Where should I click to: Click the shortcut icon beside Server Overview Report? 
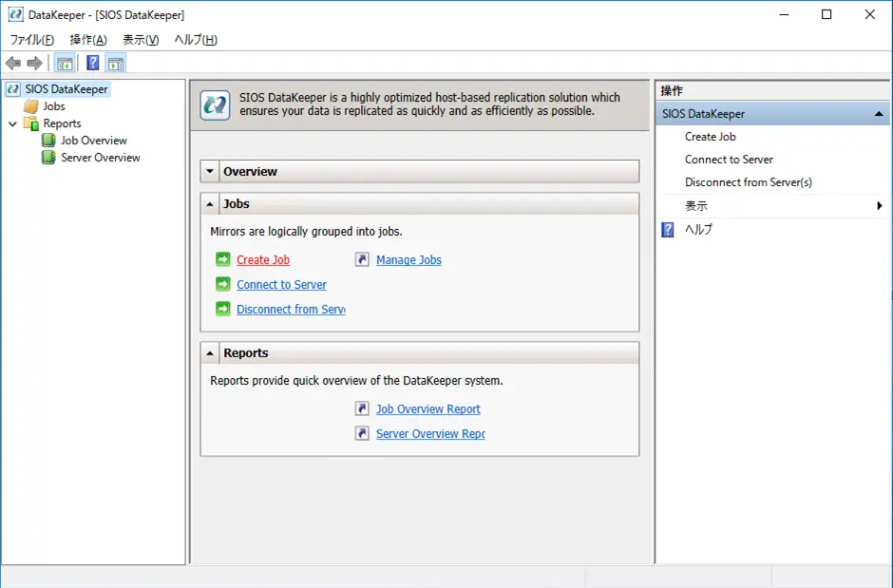pos(362,433)
